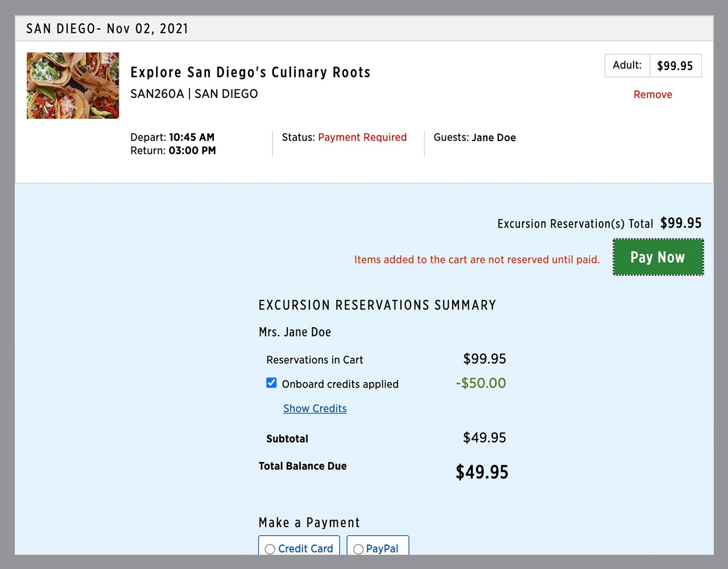Click the not reserved until paid notice
Image resolution: width=728 pixels, height=569 pixels.
(x=477, y=259)
